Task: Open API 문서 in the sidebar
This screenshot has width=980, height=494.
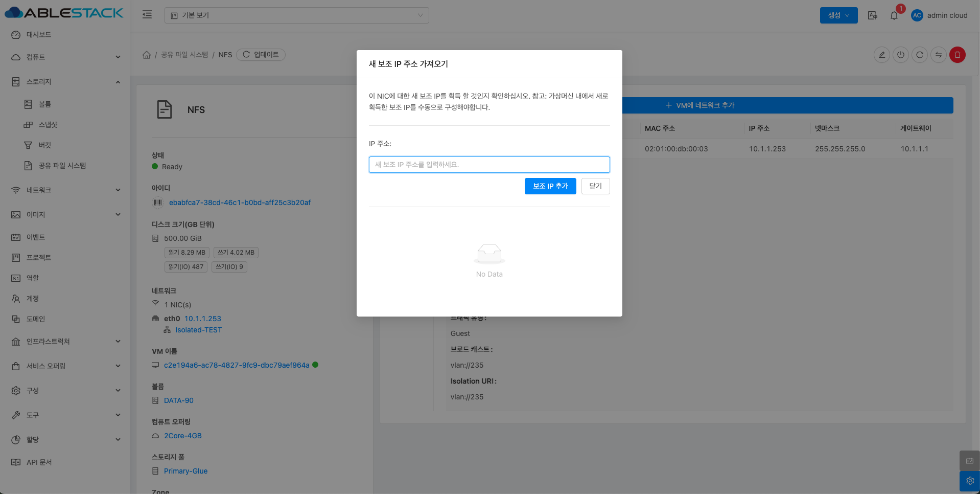Action: coord(39,462)
